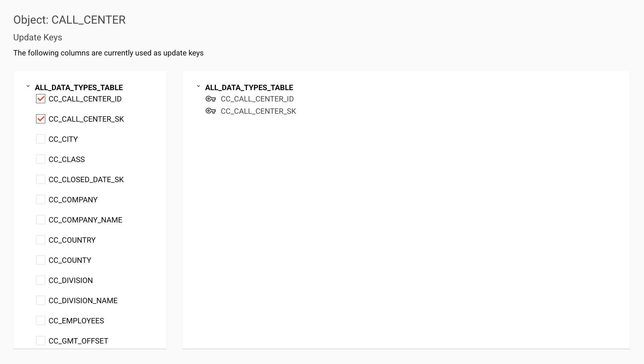Check the CC_GMT_OFFSET checkbox

coord(41,341)
